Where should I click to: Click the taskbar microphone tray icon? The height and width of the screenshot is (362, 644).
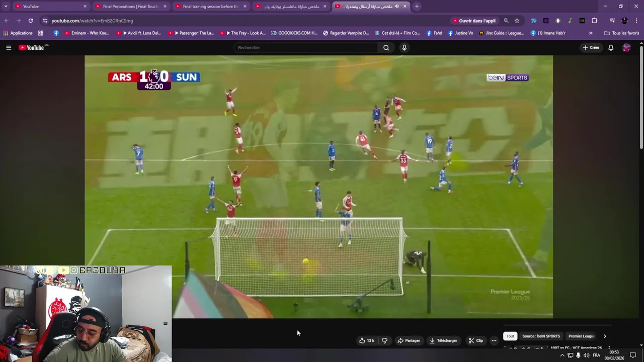pyautogui.click(x=578, y=355)
